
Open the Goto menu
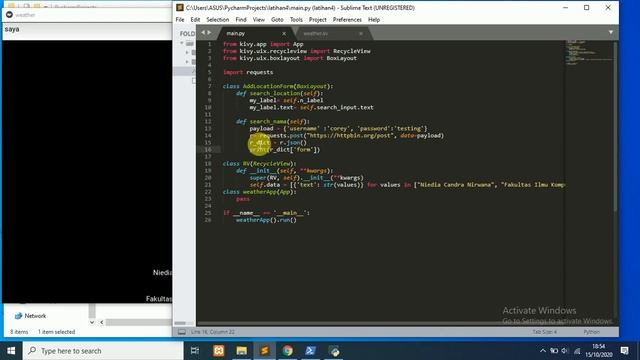pos(277,20)
